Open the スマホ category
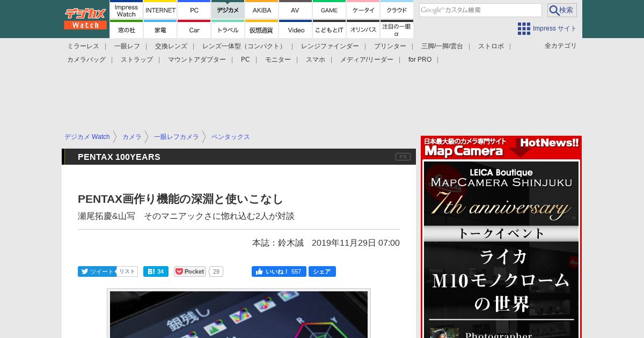The width and height of the screenshot is (644, 338). point(316,60)
